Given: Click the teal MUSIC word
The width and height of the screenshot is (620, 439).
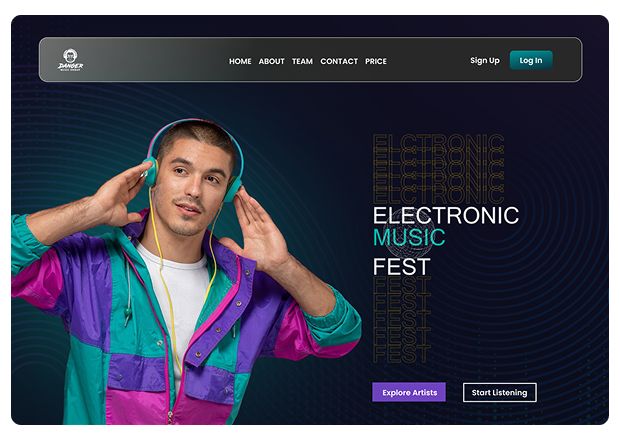Looking at the screenshot, I should click(x=409, y=237).
